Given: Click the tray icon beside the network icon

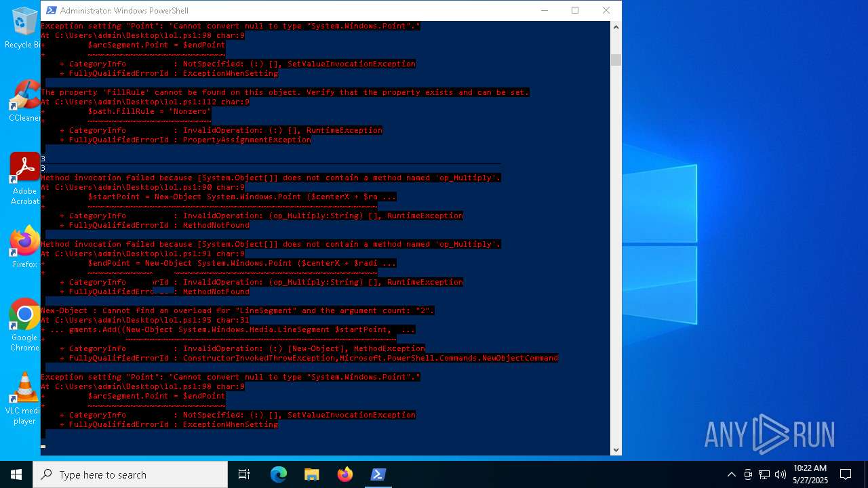Looking at the screenshot, I should (x=748, y=474).
